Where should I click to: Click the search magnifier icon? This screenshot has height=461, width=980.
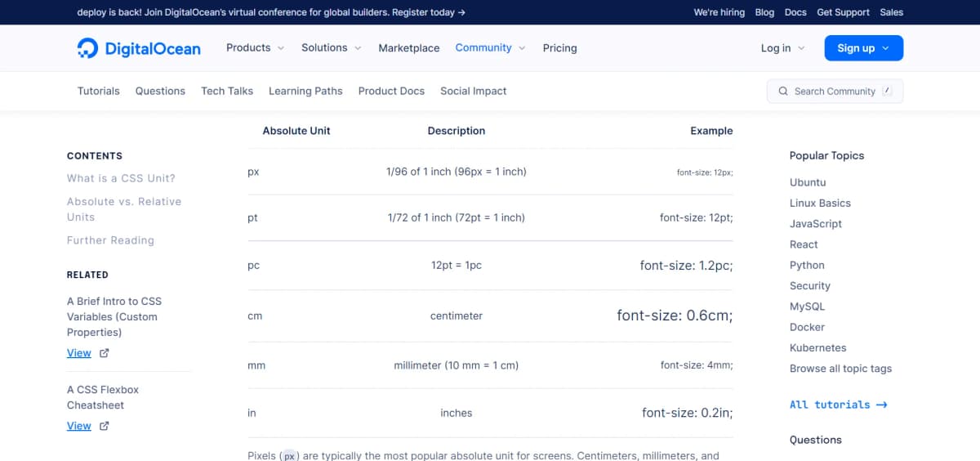click(x=783, y=92)
